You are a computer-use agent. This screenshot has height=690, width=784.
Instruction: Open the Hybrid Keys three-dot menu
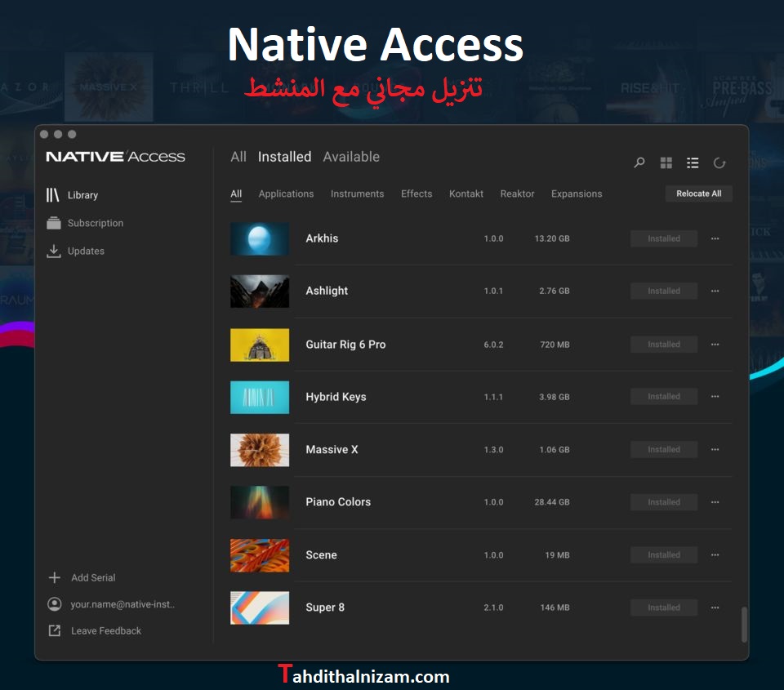[x=715, y=397]
